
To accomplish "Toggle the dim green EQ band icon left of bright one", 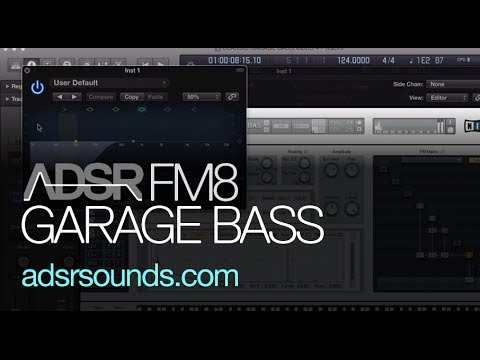I will (x=116, y=109).
